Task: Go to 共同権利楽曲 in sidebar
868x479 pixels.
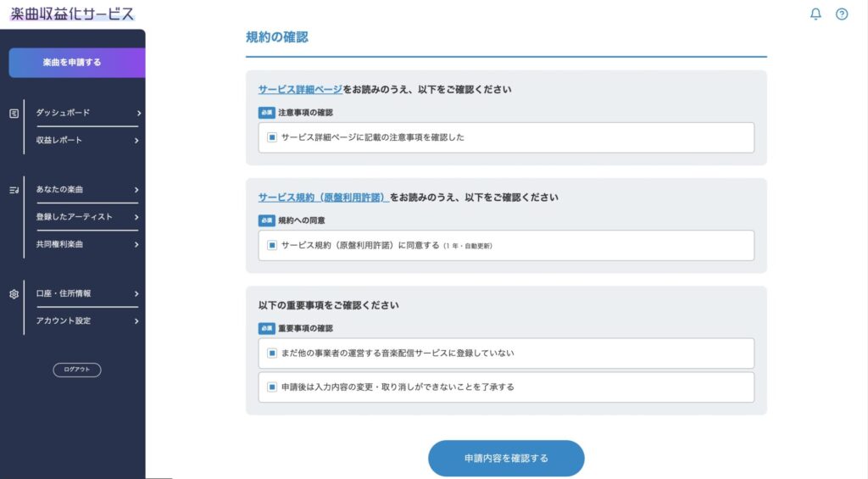Action: pyautogui.click(x=59, y=244)
